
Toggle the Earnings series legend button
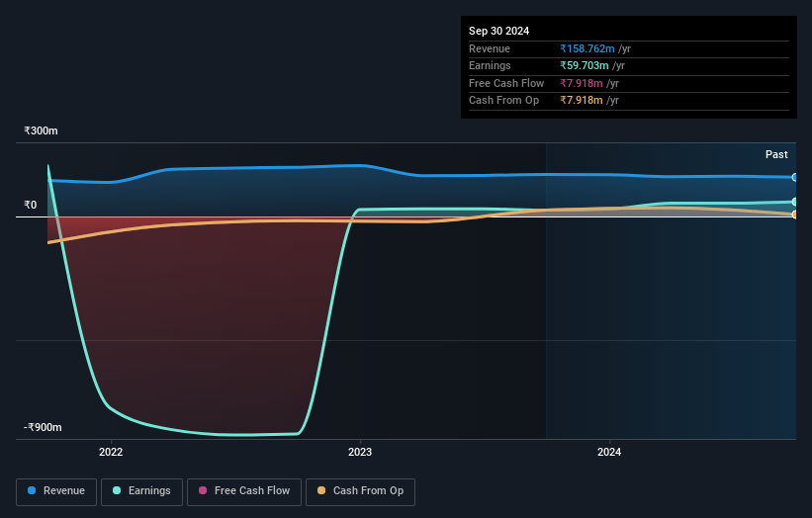pos(141,491)
